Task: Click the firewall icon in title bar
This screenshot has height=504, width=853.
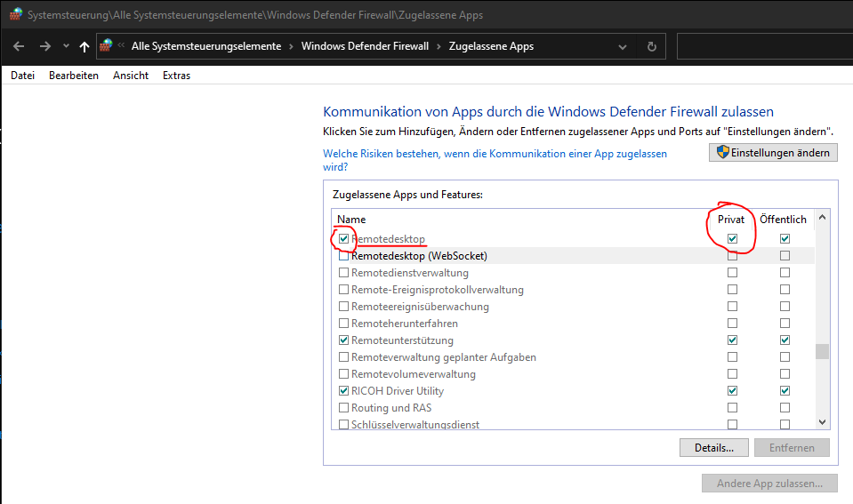Action: 16,14
